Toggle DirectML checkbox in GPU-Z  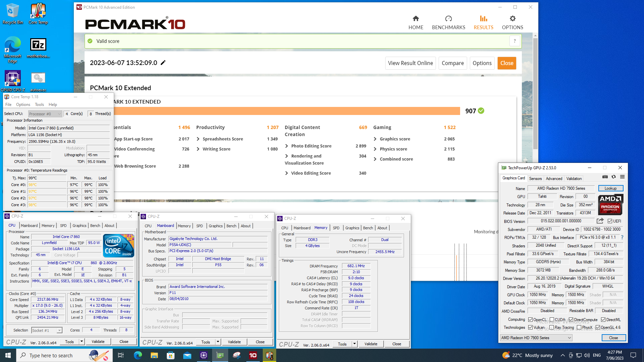tap(603, 320)
